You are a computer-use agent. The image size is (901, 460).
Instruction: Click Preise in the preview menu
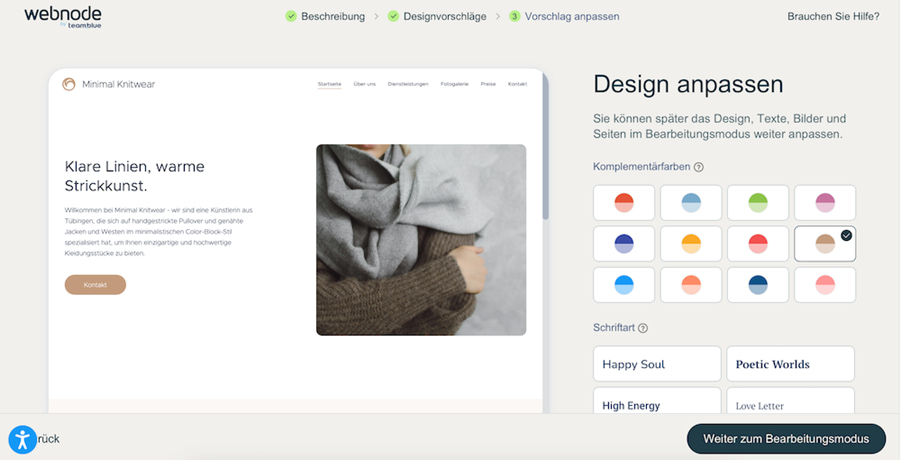point(488,84)
